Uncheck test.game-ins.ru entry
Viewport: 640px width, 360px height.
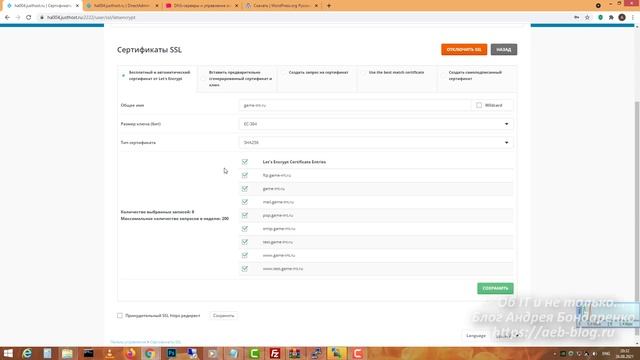244,242
